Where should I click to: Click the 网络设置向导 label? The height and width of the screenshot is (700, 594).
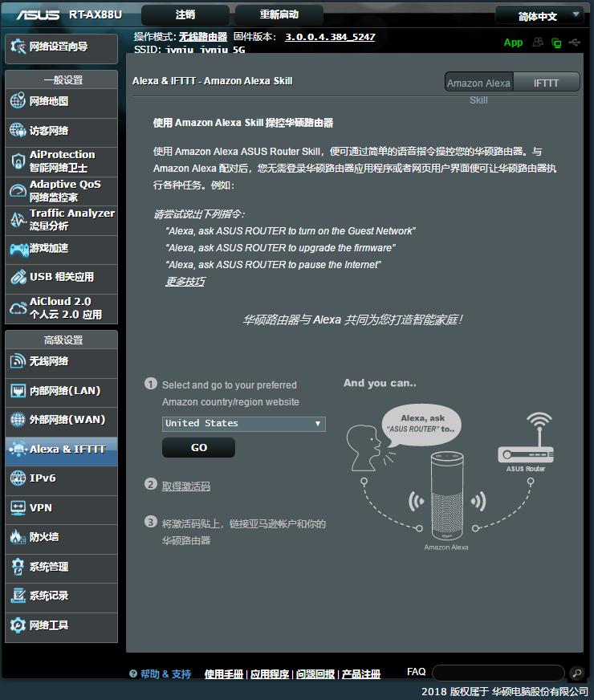point(59,47)
